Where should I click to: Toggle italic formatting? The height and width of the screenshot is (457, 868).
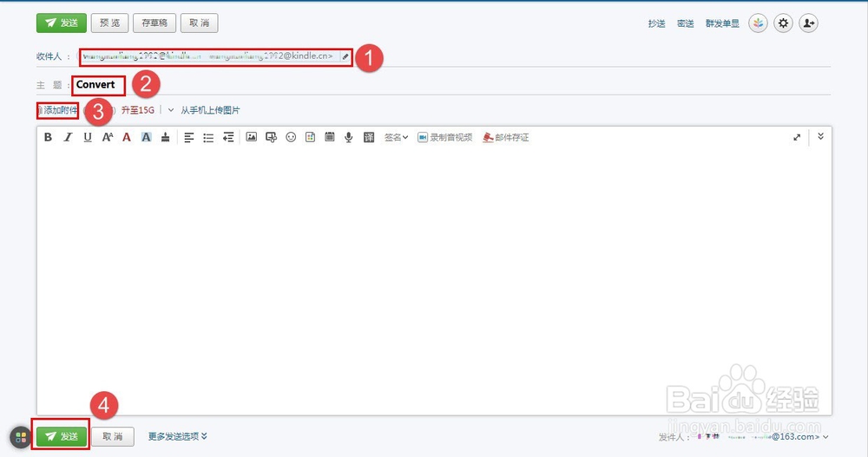click(x=68, y=137)
